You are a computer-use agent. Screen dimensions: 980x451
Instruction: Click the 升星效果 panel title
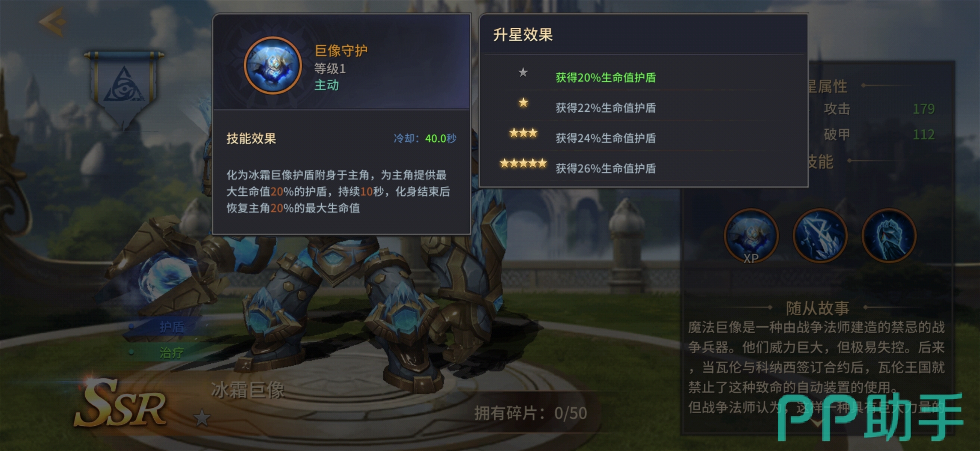point(523,35)
